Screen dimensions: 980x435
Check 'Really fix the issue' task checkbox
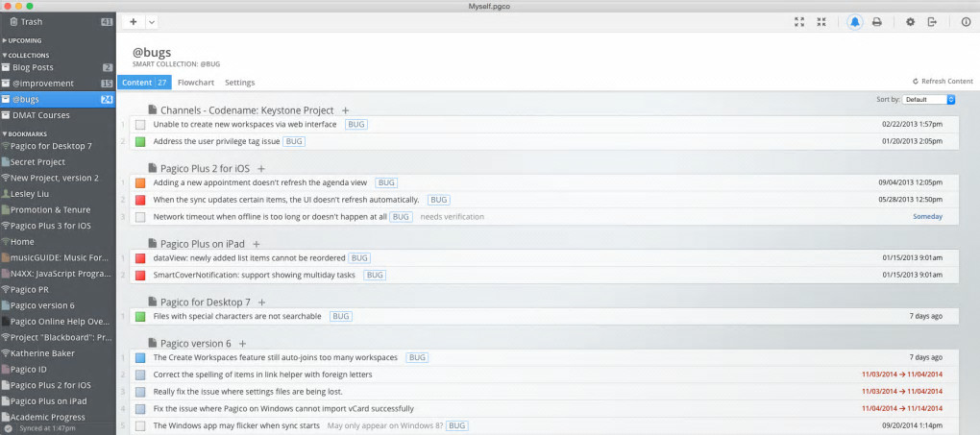140,392
